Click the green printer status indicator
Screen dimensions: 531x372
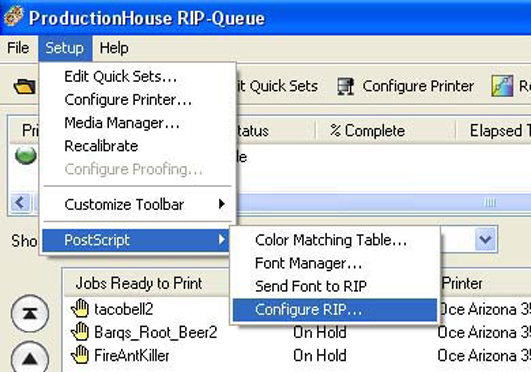tap(26, 156)
